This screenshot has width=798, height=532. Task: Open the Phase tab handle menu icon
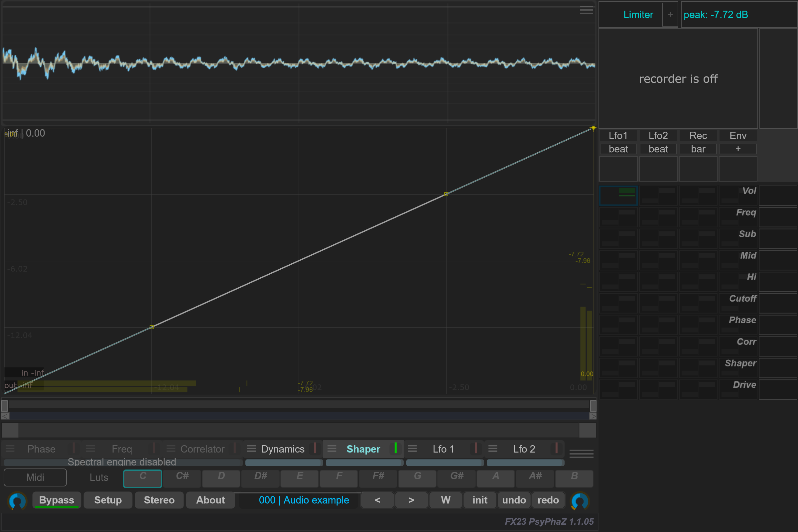pos(10,449)
